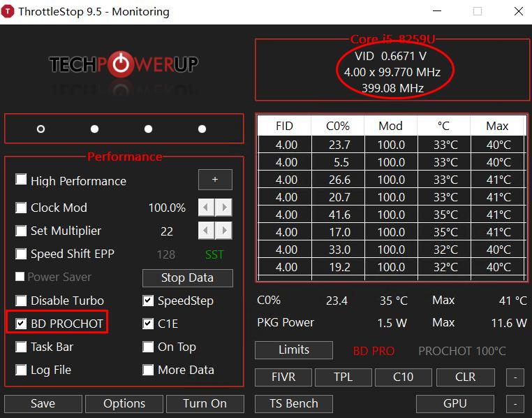The image size is (532, 418).
Task: Click the 399.08 MHz frequency reading
Action: (x=392, y=88)
